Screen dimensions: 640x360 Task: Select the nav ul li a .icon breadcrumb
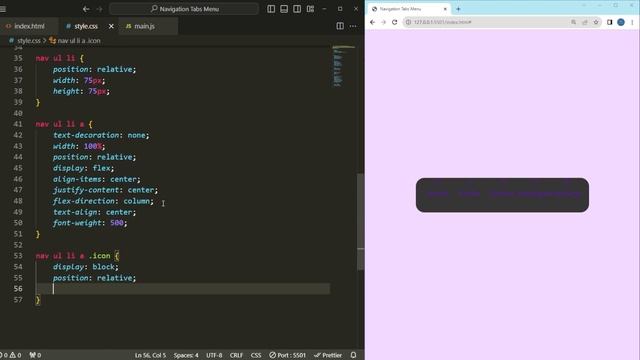[79, 40]
